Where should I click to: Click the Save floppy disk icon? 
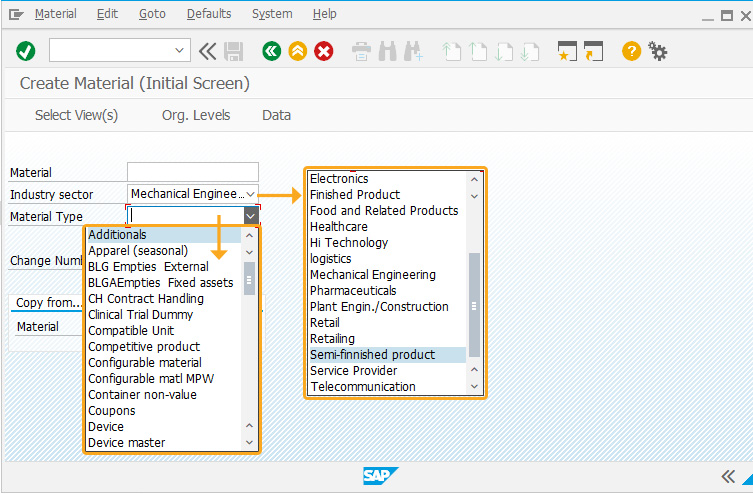tap(234, 51)
